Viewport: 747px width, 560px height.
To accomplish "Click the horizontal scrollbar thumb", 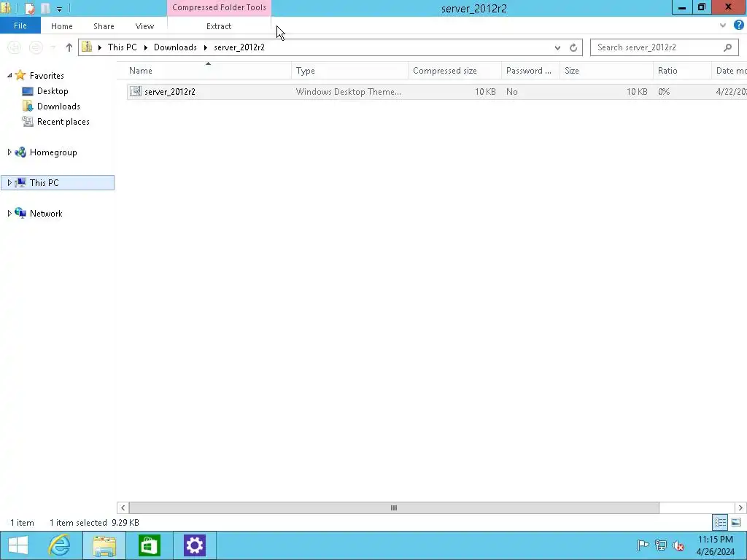I will (394, 507).
